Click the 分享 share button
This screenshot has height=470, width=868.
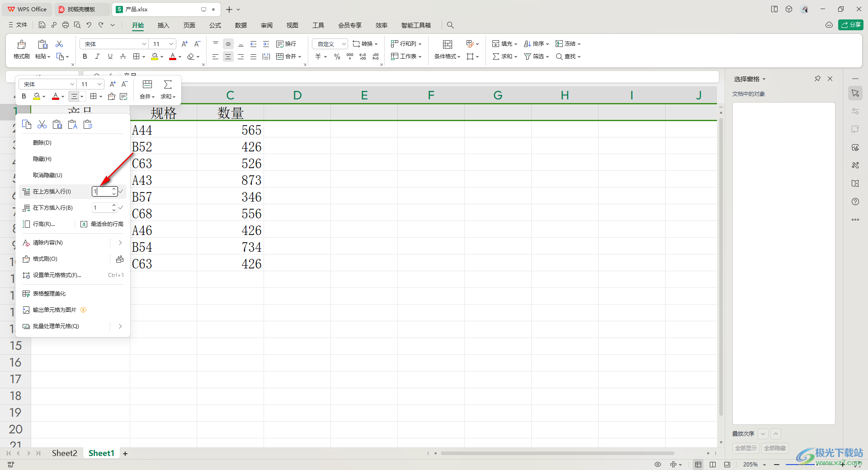coord(850,25)
